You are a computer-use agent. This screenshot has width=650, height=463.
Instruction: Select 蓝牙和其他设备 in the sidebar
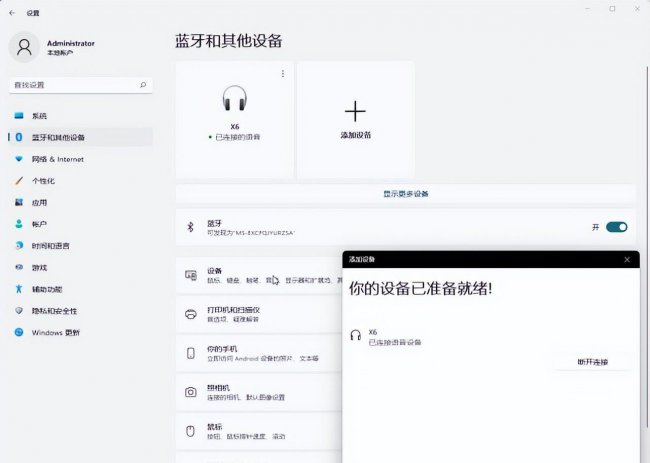point(80,137)
